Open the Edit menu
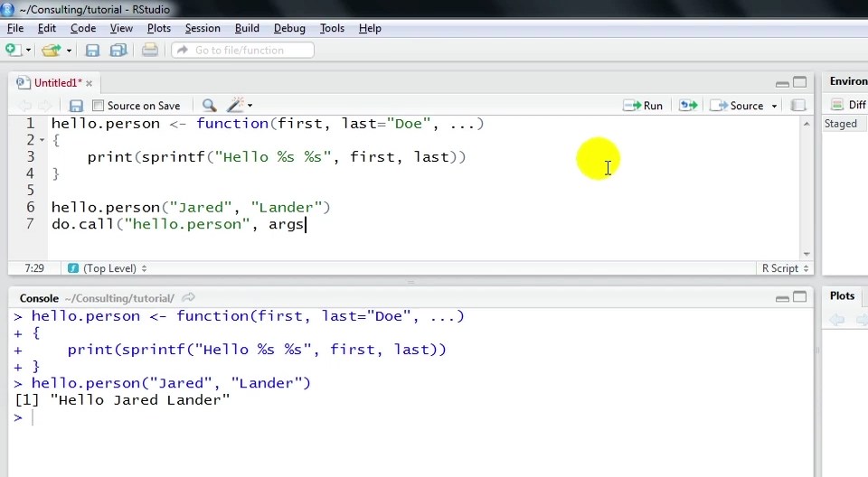The height and width of the screenshot is (477, 868). tap(46, 28)
